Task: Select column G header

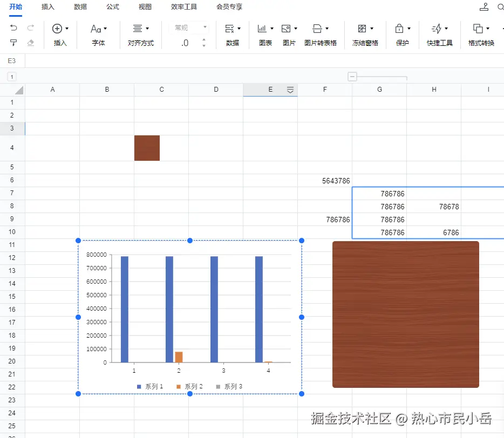Action: pyautogui.click(x=379, y=90)
